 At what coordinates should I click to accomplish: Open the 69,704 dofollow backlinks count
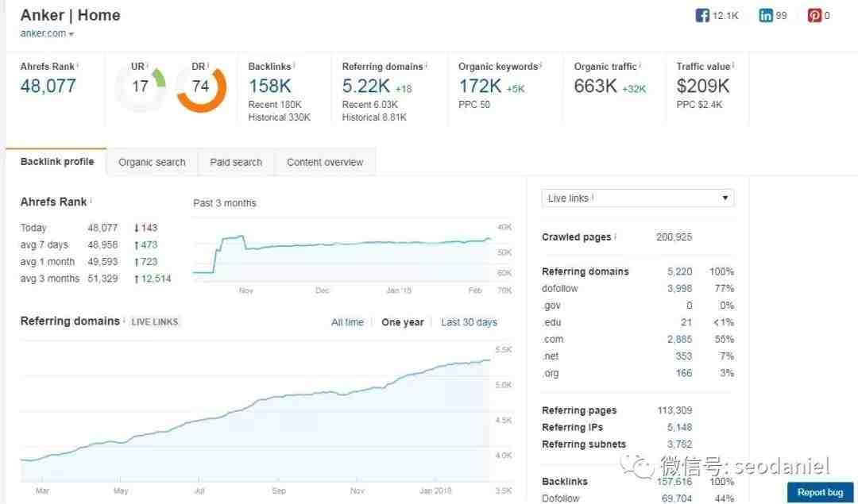(678, 498)
